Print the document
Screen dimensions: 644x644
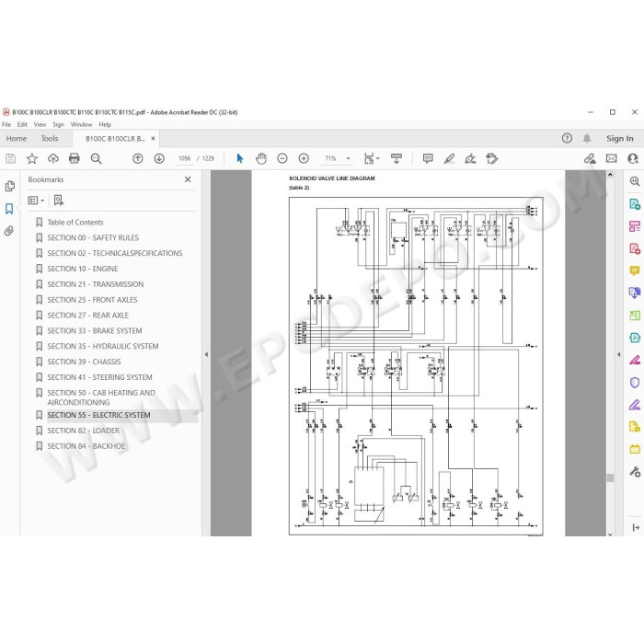75,158
